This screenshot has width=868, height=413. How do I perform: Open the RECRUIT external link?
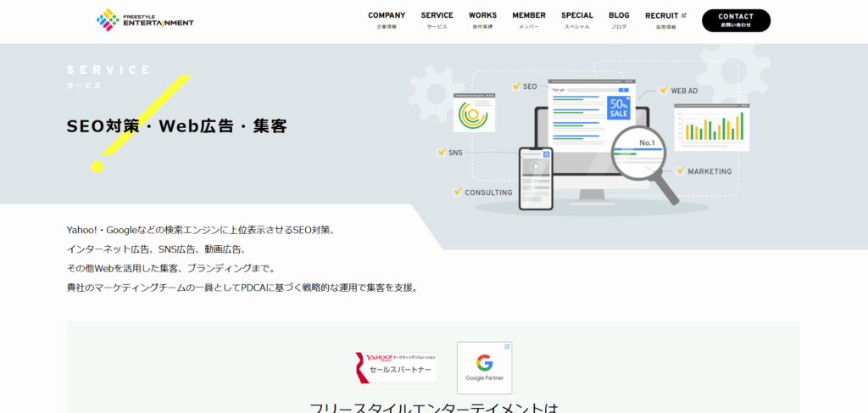(665, 20)
